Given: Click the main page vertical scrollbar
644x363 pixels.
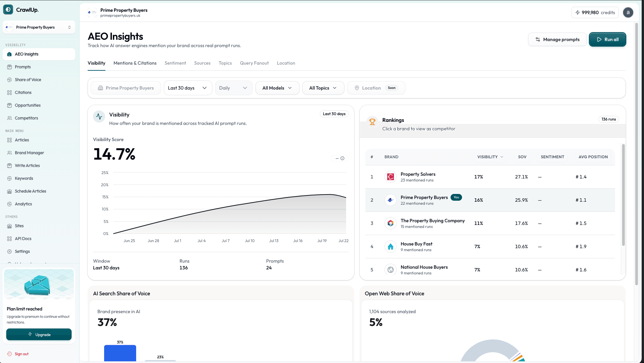Looking at the screenshot, I should pyautogui.click(x=636, y=154).
